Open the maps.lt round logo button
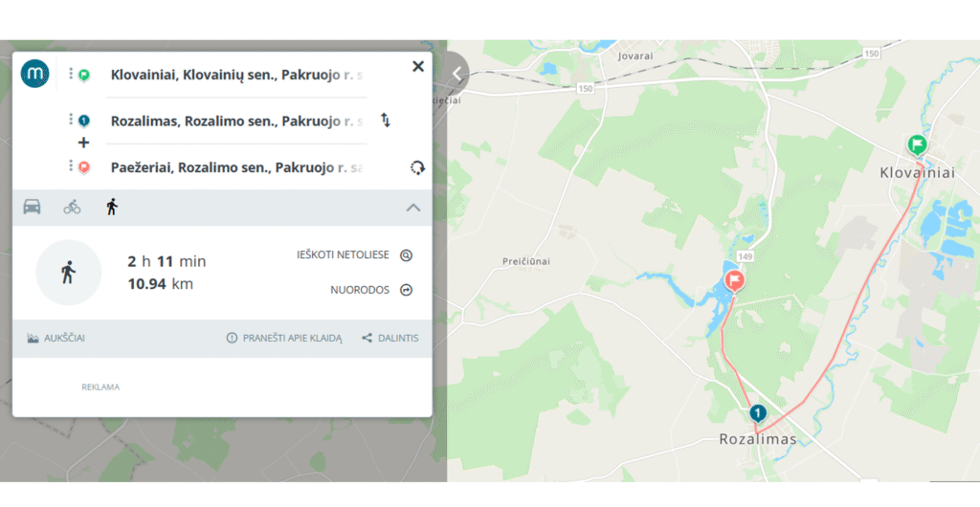 pos(35,74)
